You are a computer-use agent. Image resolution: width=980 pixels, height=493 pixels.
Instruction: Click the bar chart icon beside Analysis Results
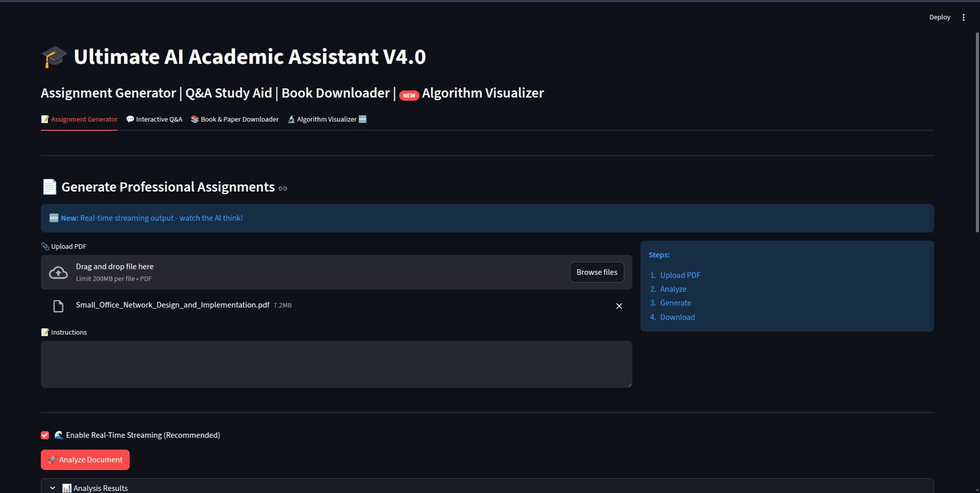[x=66, y=488]
